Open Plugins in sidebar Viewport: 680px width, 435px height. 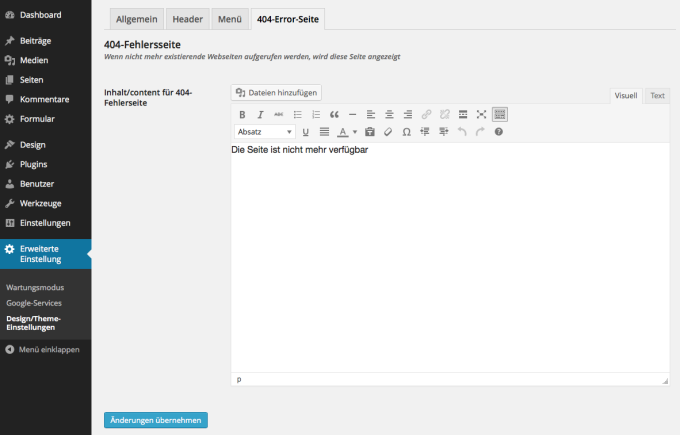coord(46,164)
